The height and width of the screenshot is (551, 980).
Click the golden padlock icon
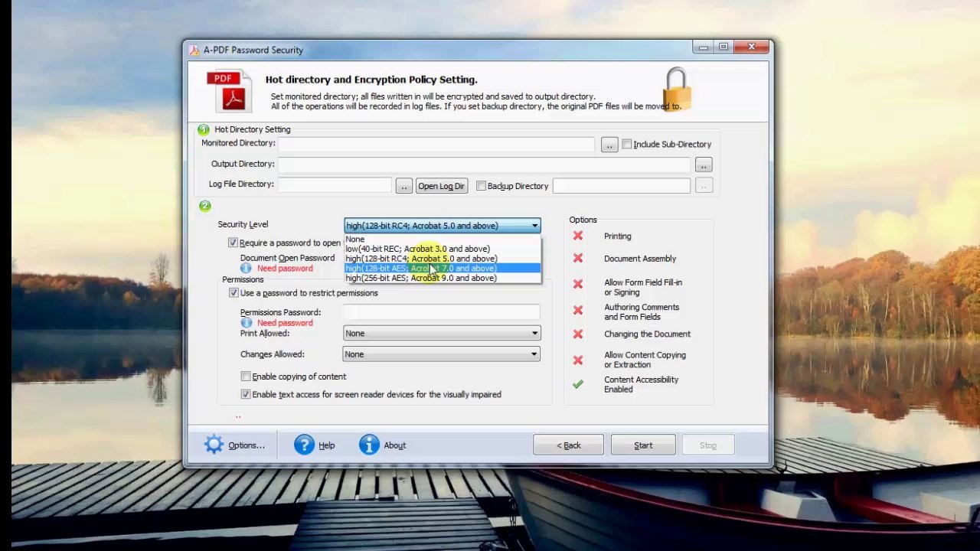[677, 89]
